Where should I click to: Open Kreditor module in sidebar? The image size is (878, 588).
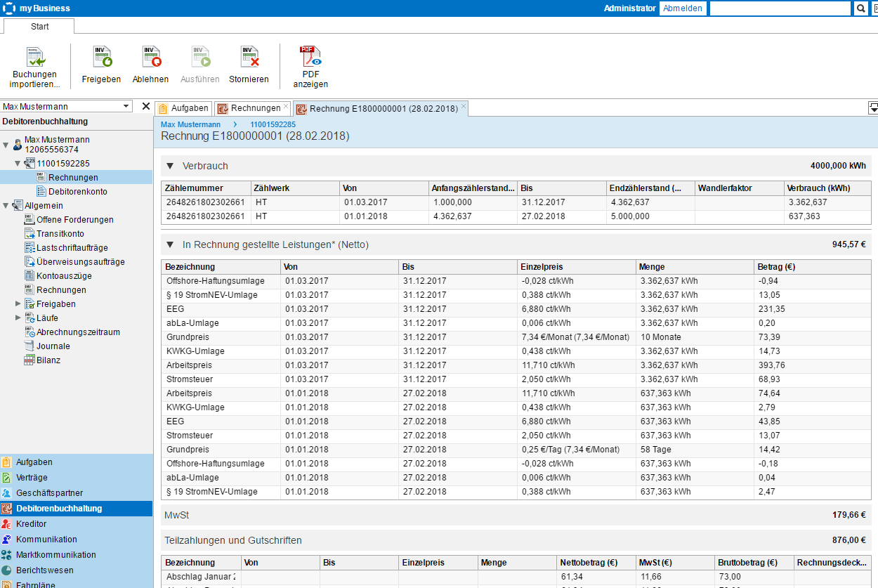coord(32,524)
